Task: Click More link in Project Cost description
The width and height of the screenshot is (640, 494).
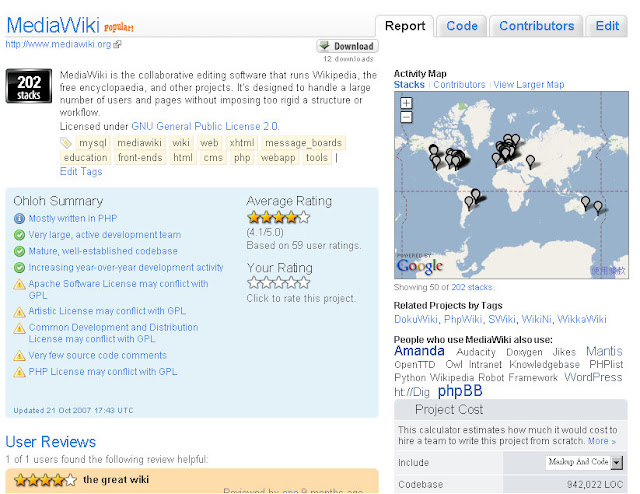Action: point(602,441)
